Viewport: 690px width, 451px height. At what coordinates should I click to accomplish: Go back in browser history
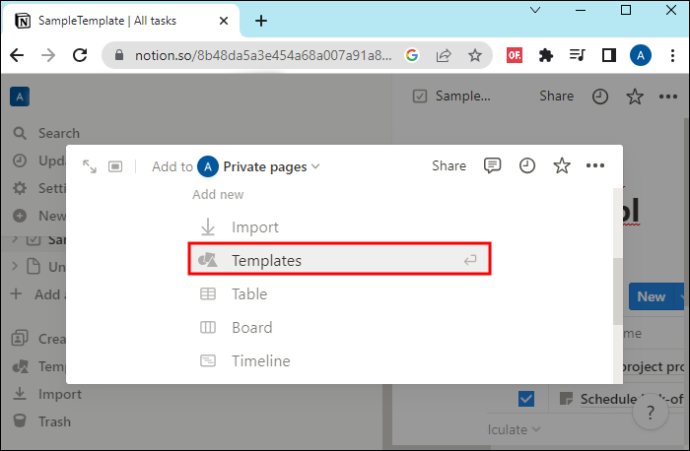tap(17, 55)
